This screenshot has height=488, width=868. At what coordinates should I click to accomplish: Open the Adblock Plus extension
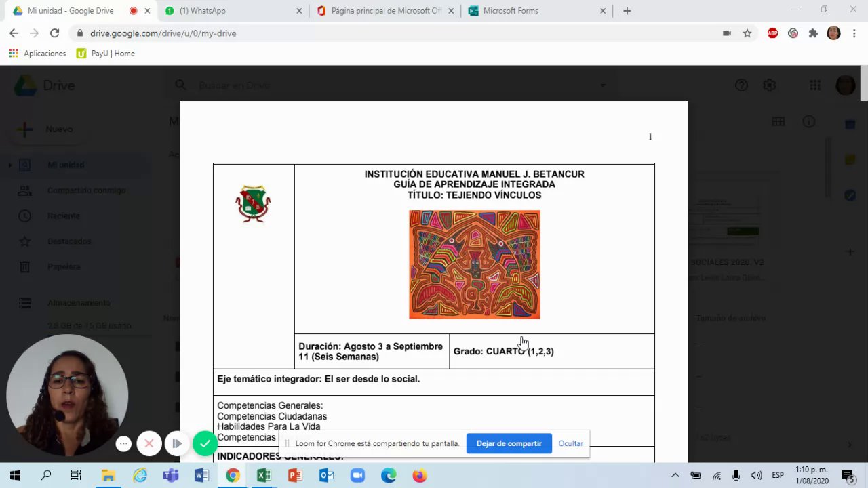click(x=772, y=33)
